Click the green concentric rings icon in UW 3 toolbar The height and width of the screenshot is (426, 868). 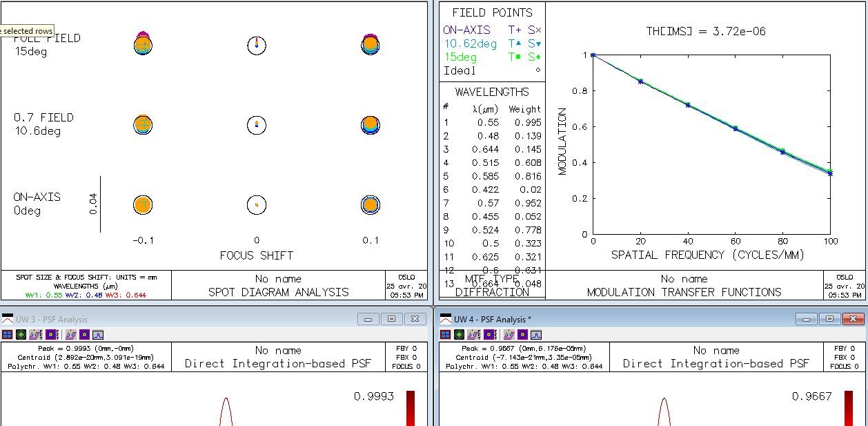tap(21, 335)
